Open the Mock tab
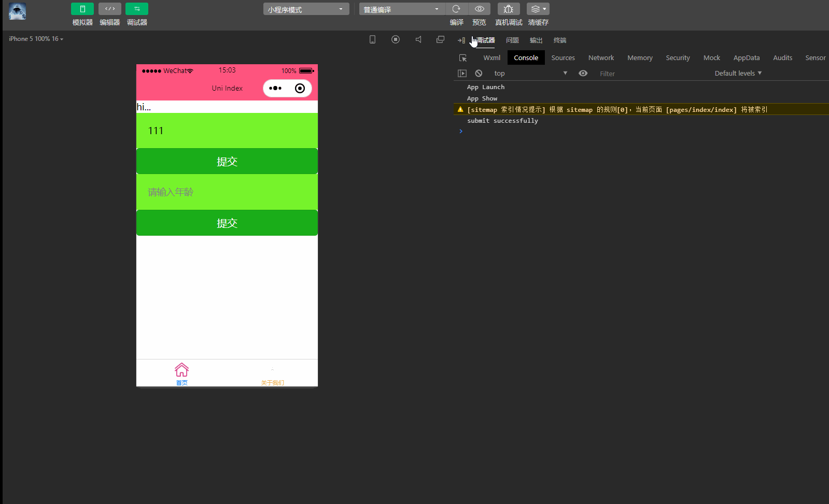Viewport: 829px width, 504px height. [x=712, y=58]
